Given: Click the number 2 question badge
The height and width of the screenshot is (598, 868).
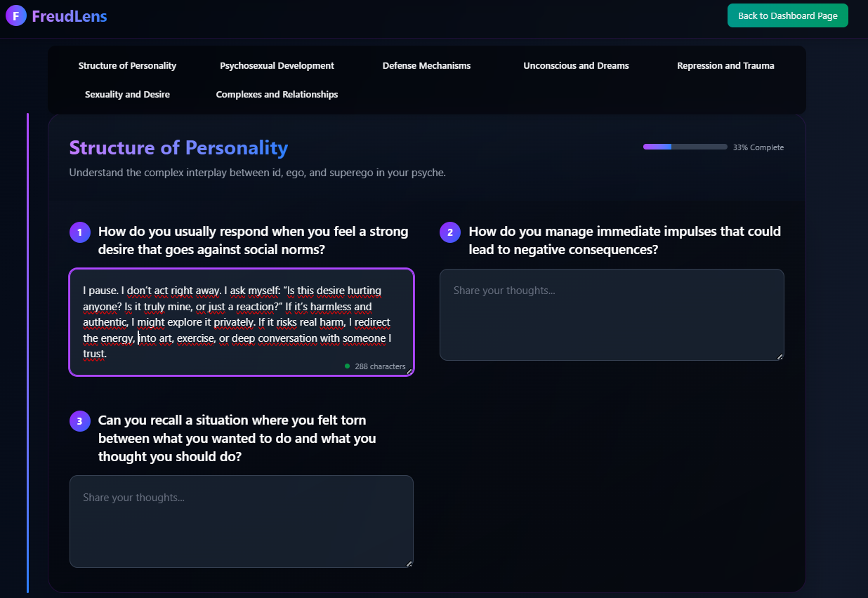Looking at the screenshot, I should pos(450,232).
